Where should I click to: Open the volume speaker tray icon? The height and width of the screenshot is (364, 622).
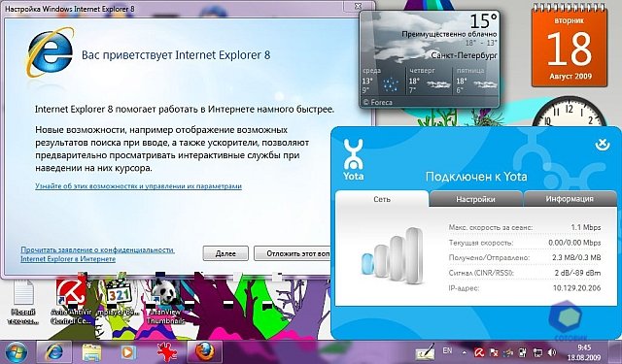tap(552, 352)
